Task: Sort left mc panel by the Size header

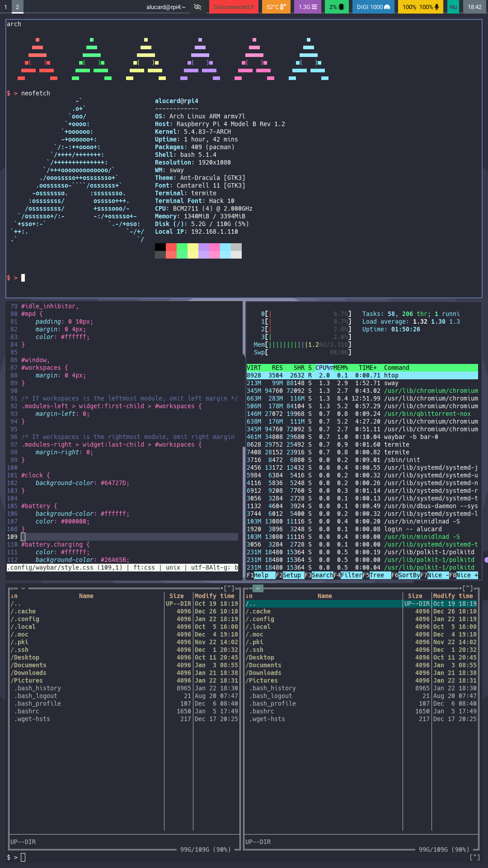Action: (x=176, y=596)
